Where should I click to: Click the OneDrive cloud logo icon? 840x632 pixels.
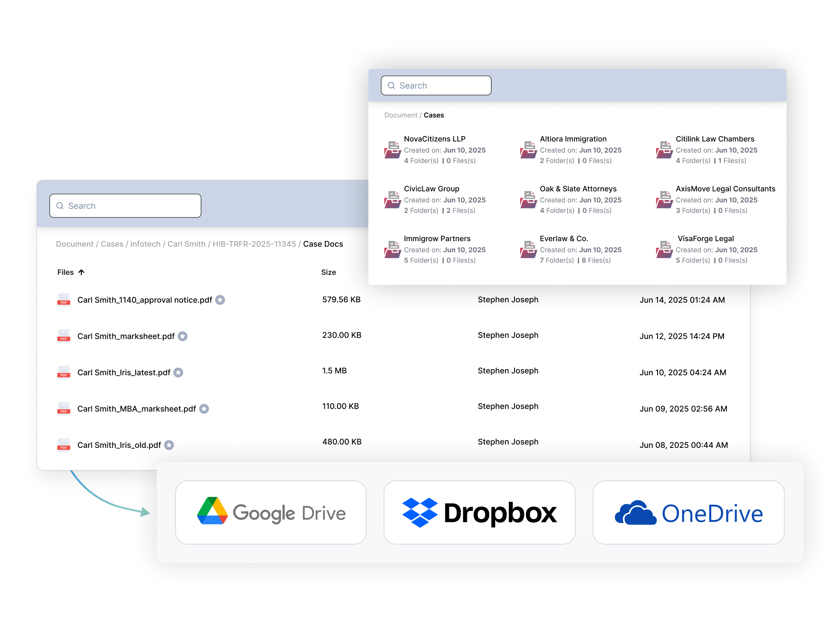pyautogui.click(x=635, y=513)
